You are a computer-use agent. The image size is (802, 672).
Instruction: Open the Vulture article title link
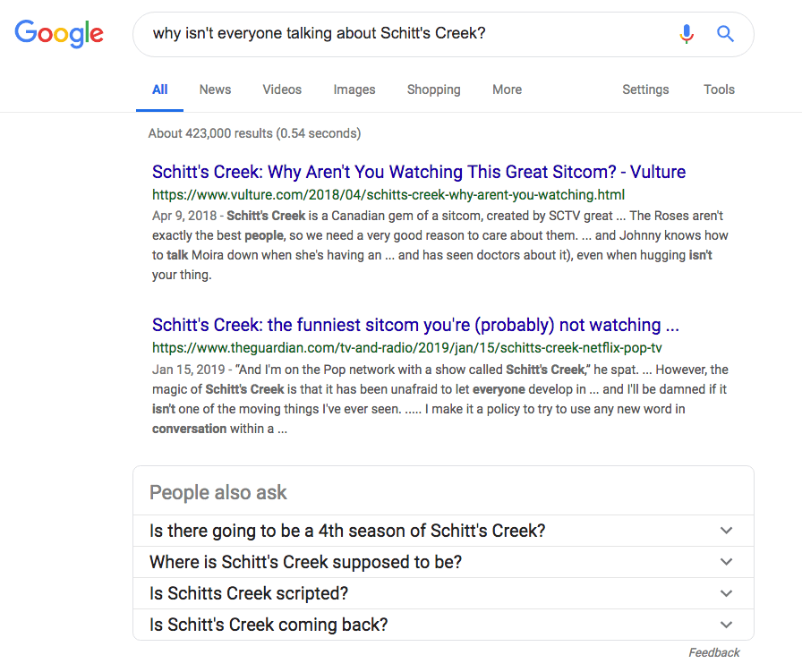tap(418, 172)
